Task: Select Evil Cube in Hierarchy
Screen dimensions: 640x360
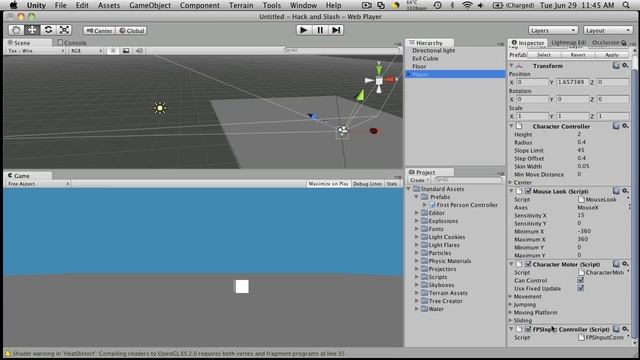Action: coord(425,58)
